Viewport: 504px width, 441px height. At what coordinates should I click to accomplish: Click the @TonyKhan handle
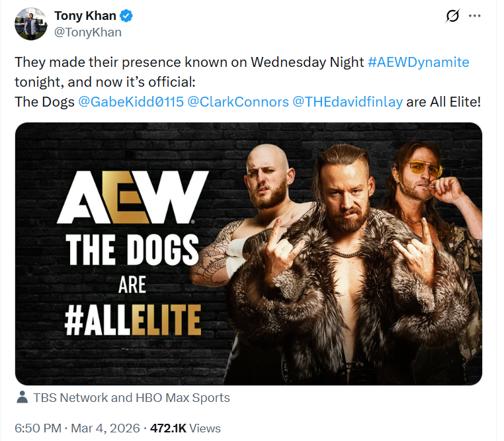(x=88, y=32)
